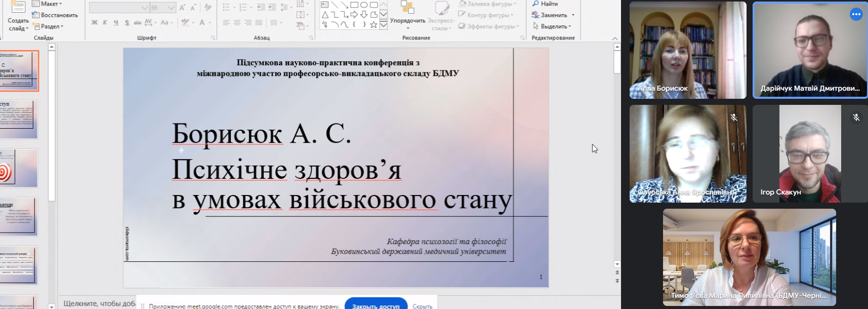Viewport: 868px width, 309px height.
Task: Toggle text shadow (S) formatting
Action: pos(127,23)
